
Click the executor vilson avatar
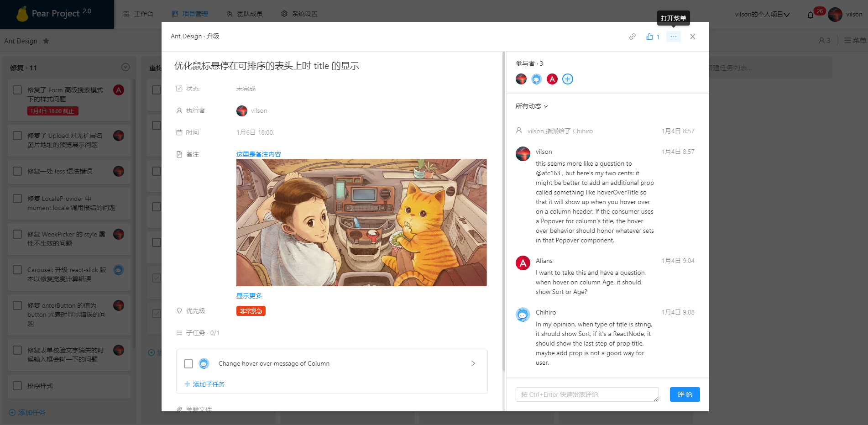pyautogui.click(x=242, y=110)
